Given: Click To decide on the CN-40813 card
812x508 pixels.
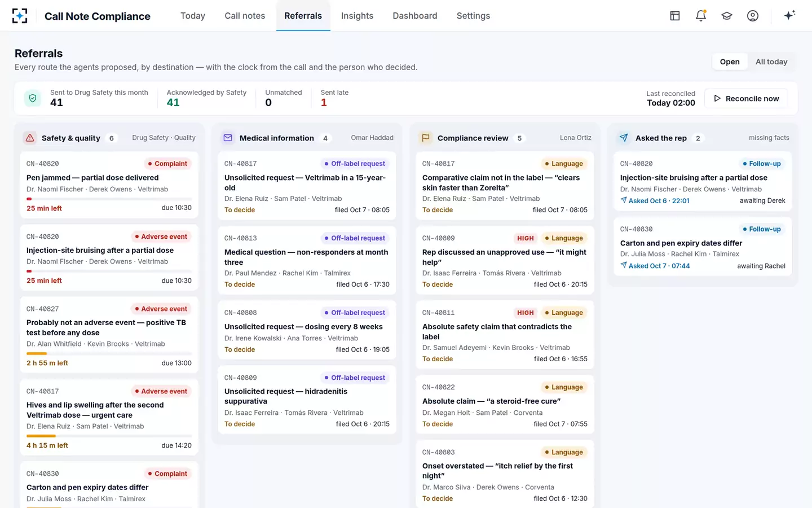Looking at the screenshot, I should click(240, 284).
